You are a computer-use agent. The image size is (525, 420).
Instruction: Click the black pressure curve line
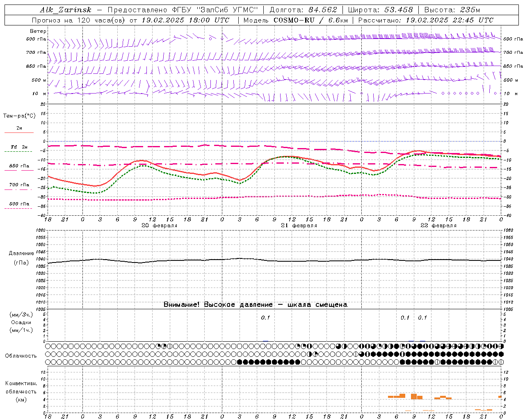coord(274,260)
